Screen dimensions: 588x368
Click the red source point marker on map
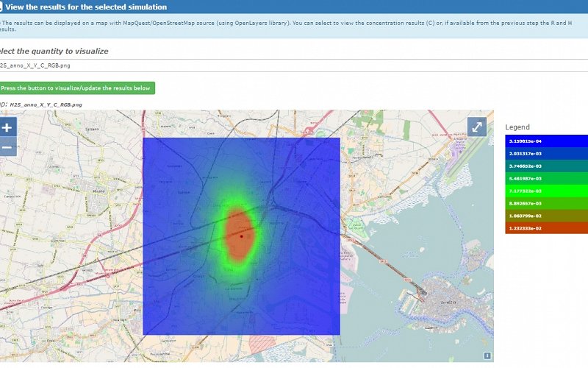tap(241, 236)
